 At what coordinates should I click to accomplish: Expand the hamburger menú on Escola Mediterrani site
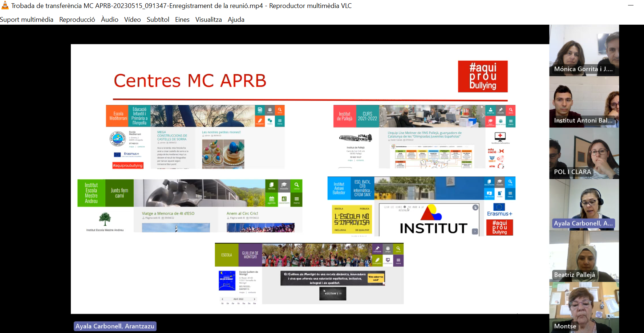point(280,121)
